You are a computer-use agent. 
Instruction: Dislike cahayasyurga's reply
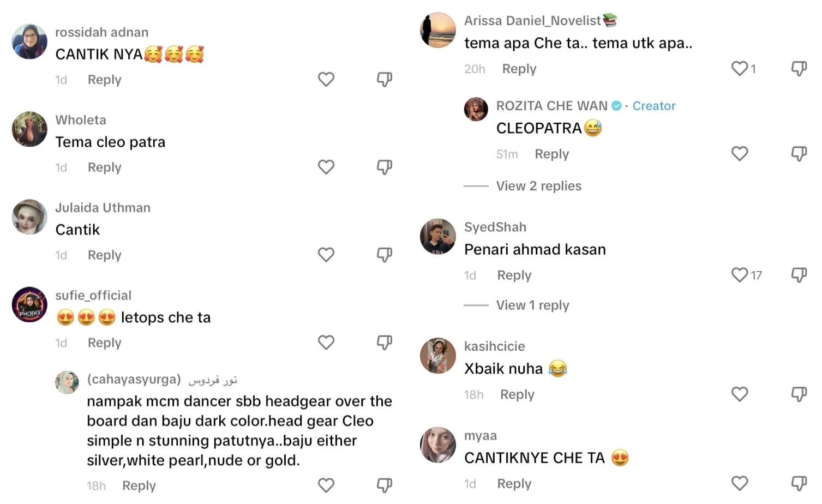tap(385, 485)
